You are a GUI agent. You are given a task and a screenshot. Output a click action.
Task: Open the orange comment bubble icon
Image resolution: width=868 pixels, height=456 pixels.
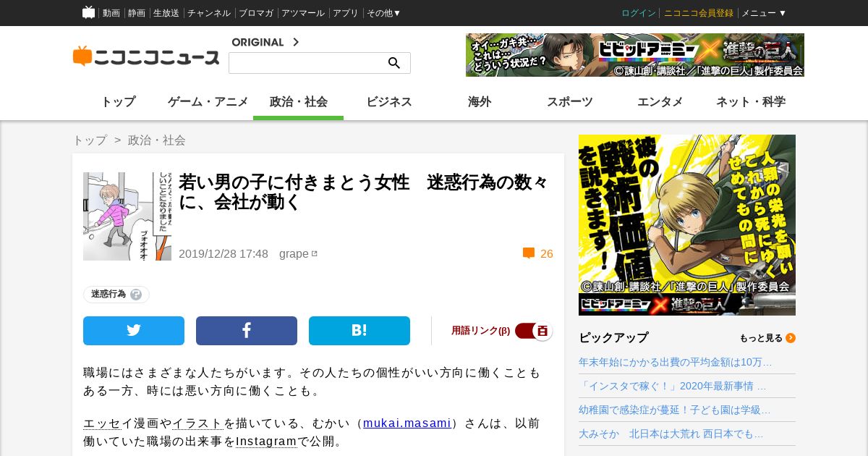(529, 253)
